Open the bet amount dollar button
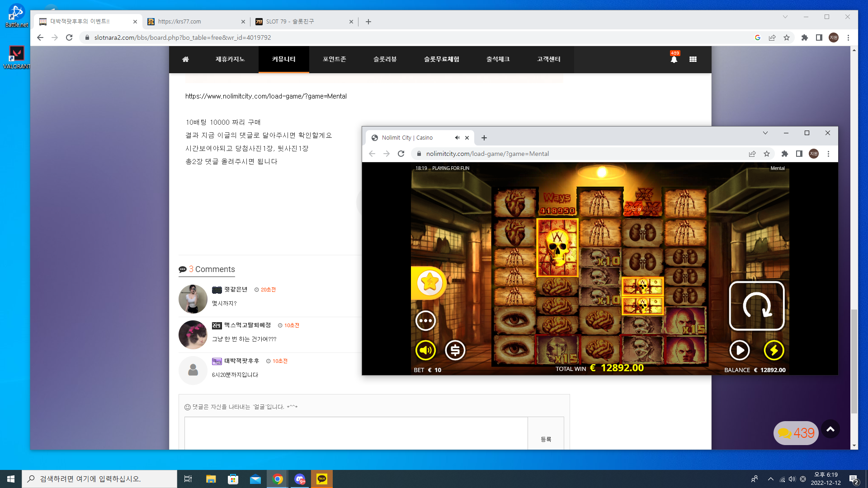Viewport: 868px width, 488px height. (x=455, y=350)
